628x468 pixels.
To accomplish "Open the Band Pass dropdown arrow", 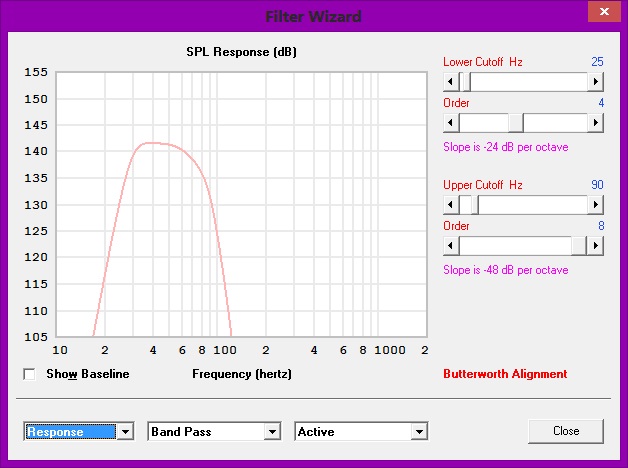I will [x=272, y=432].
